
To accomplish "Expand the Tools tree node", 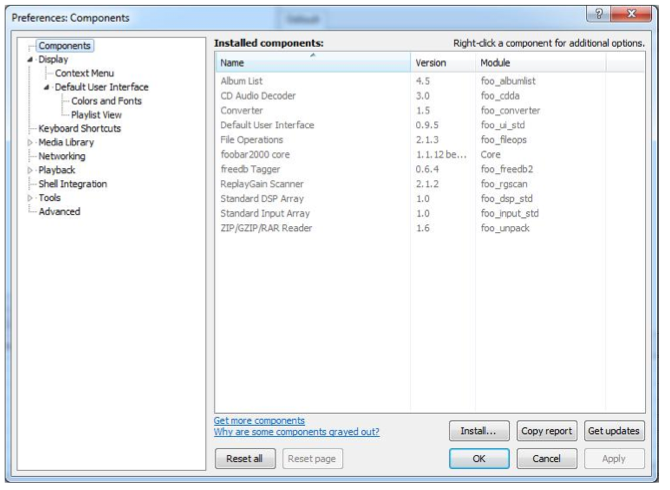I will point(30,198).
